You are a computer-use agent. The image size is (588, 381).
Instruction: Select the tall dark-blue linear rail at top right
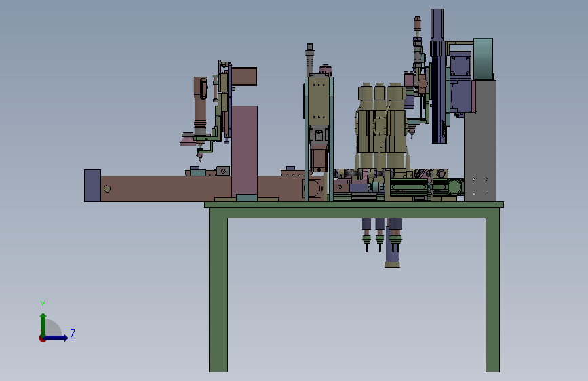click(x=438, y=76)
